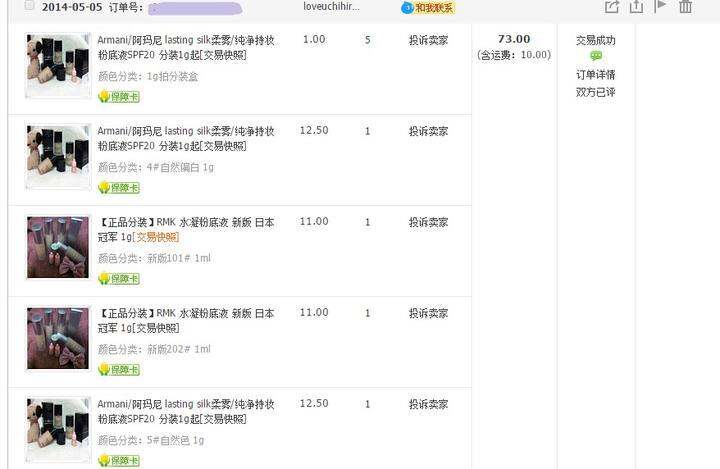The width and height of the screenshot is (720, 469).
Task: Open the RMK 水凝粉底液 title of 新版202# row
Action: (186, 321)
